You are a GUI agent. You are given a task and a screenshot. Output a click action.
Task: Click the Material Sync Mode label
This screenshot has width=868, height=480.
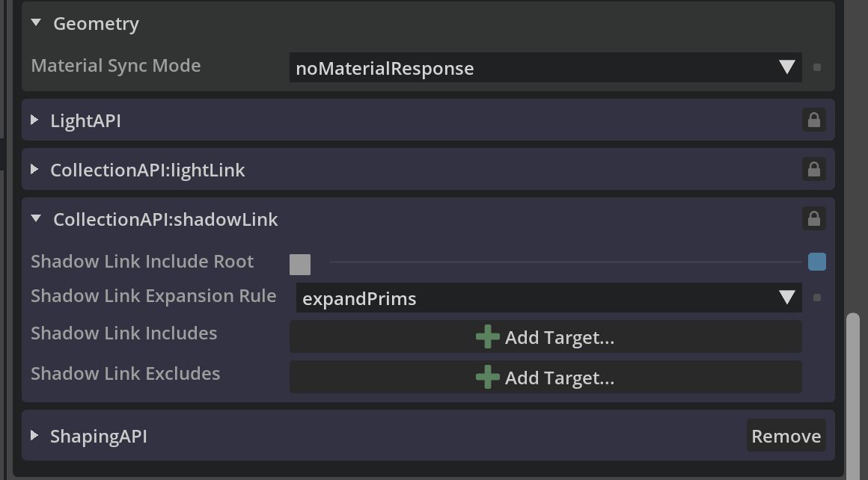point(116,66)
